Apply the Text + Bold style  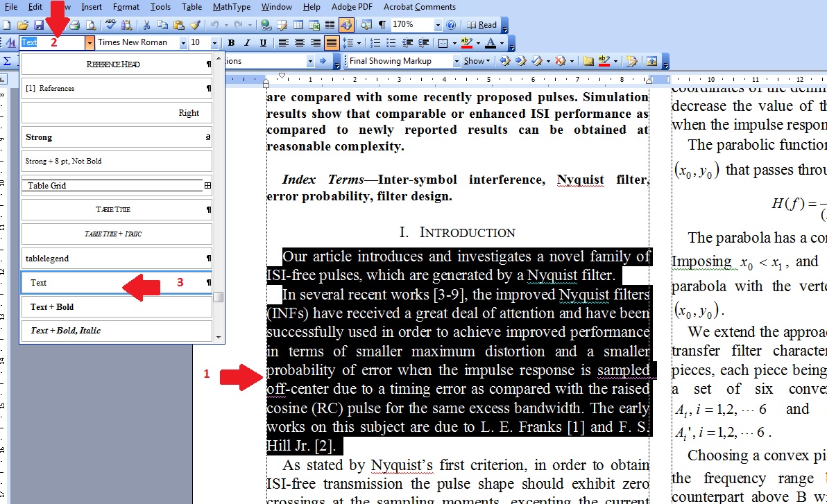point(117,307)
